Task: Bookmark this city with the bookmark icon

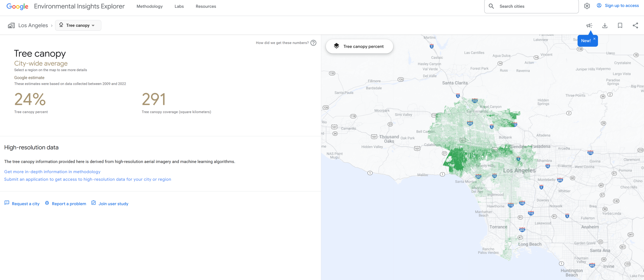Action: pos(620,25)
